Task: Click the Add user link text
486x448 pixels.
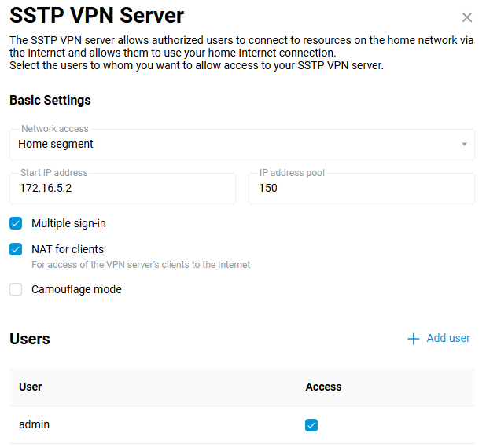Action: point(447,339)
